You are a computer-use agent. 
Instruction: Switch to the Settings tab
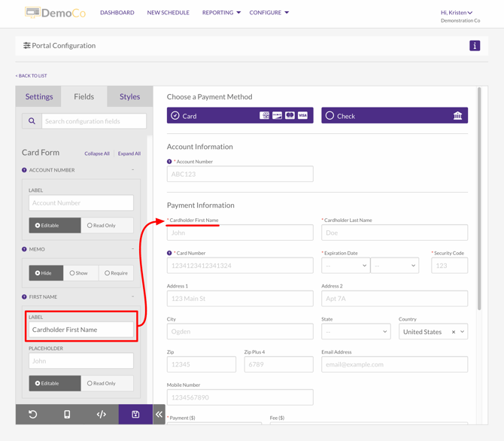click(x=39, y=96)
